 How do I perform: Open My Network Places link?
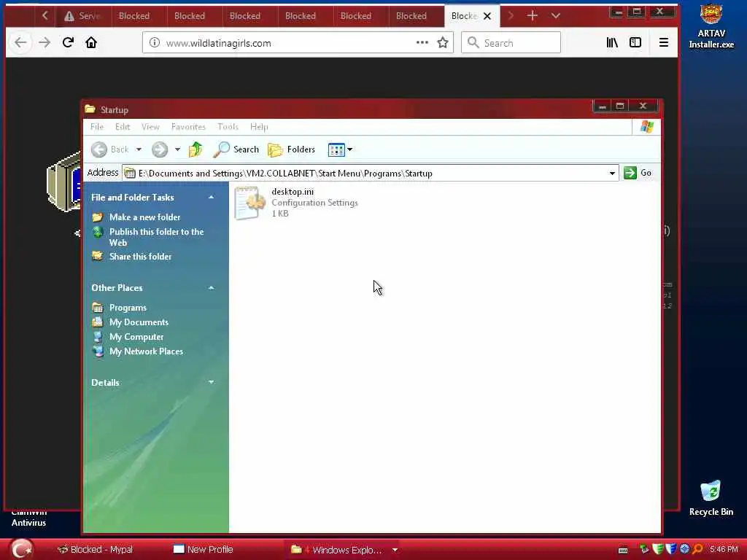click(x=146, y=351)
